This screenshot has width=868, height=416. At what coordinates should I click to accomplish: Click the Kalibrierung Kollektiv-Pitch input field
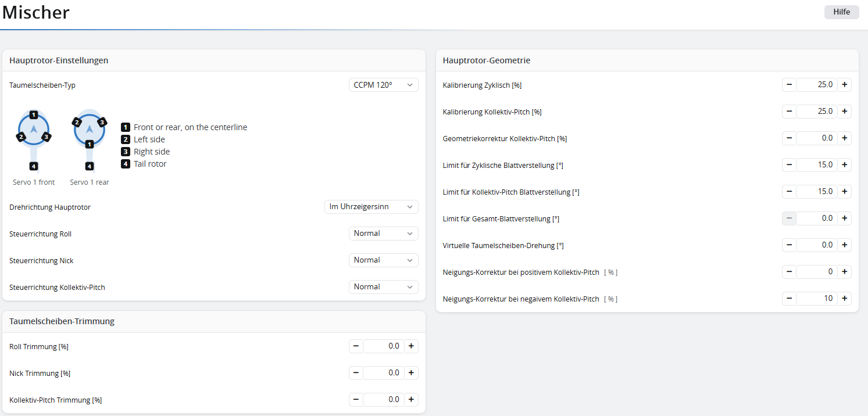coord(816,112)
